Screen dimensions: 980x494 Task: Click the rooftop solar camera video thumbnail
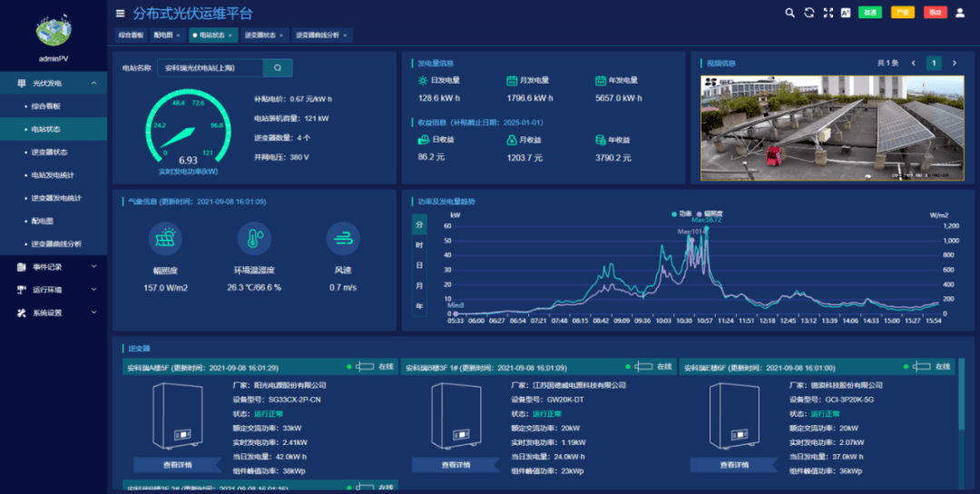point(832,128)
